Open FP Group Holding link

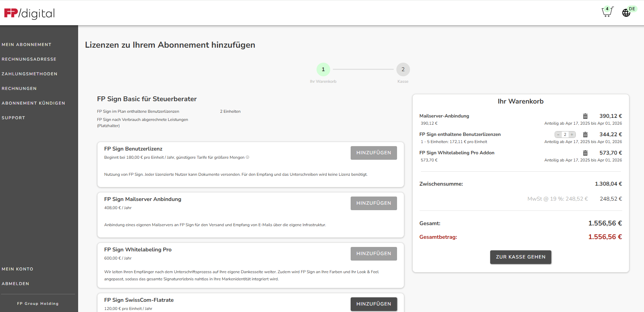(38, 303)
